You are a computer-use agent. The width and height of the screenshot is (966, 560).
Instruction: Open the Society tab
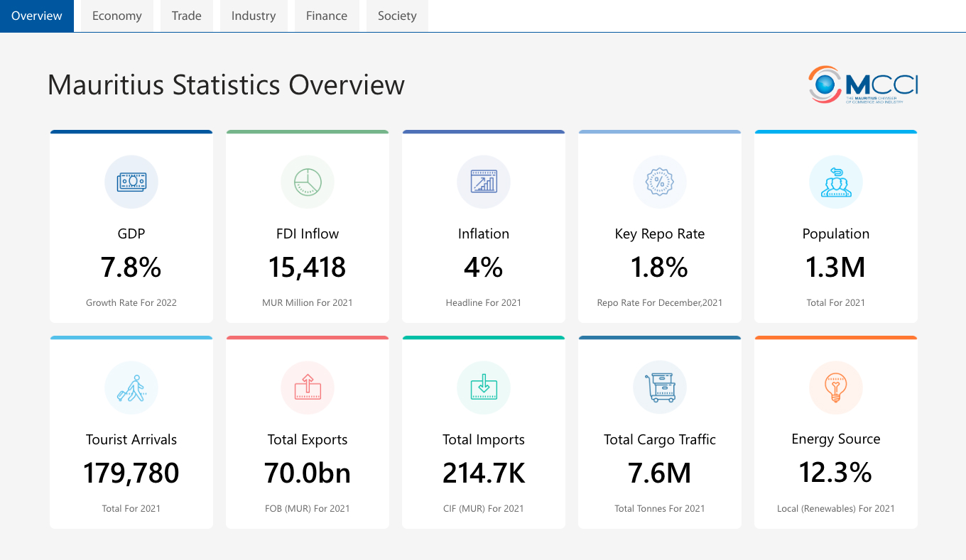[x=397, y=16]
